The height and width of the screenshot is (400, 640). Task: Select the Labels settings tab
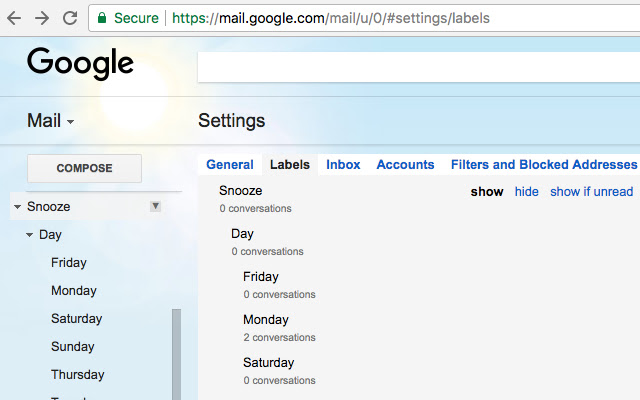pos(290,164)
